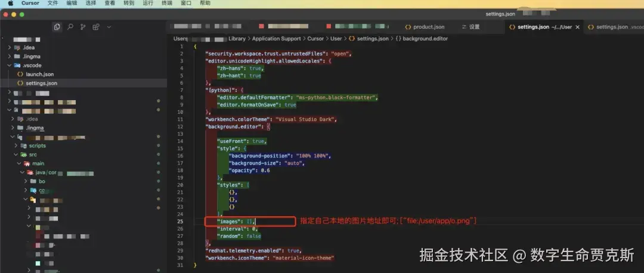Open the Extensions view icon
644x273 pixels.
coord(95,27)
